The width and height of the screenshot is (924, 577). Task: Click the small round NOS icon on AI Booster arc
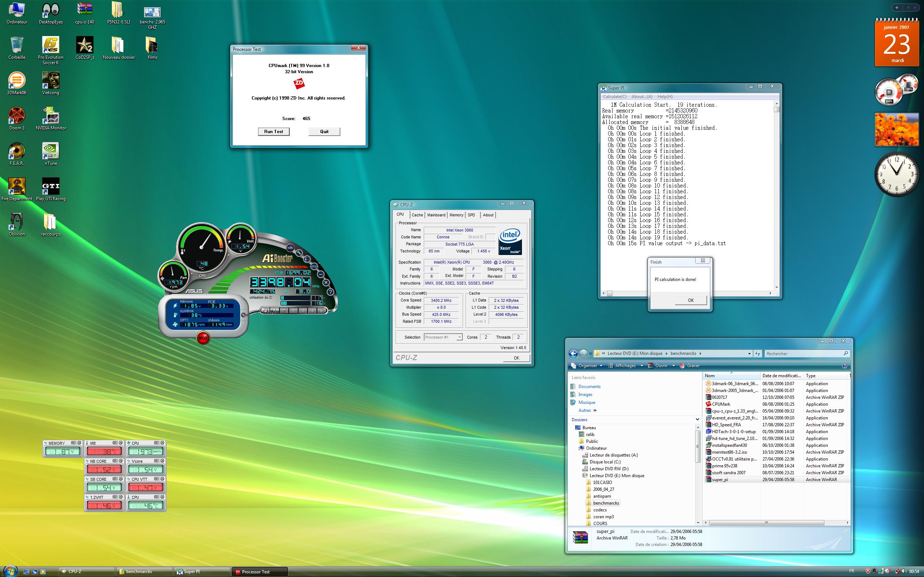click(290, 248)
